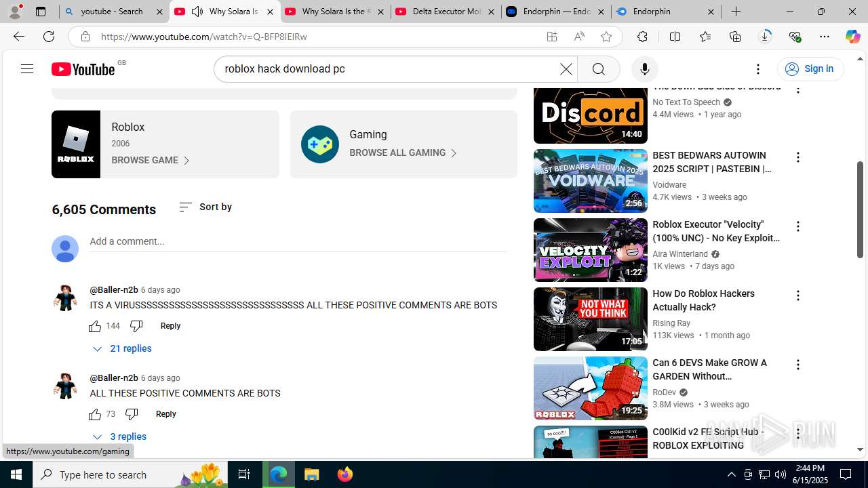The image size is (868, 488).
Task: Open Browser essentials icon
Action: tap(795, 37)
